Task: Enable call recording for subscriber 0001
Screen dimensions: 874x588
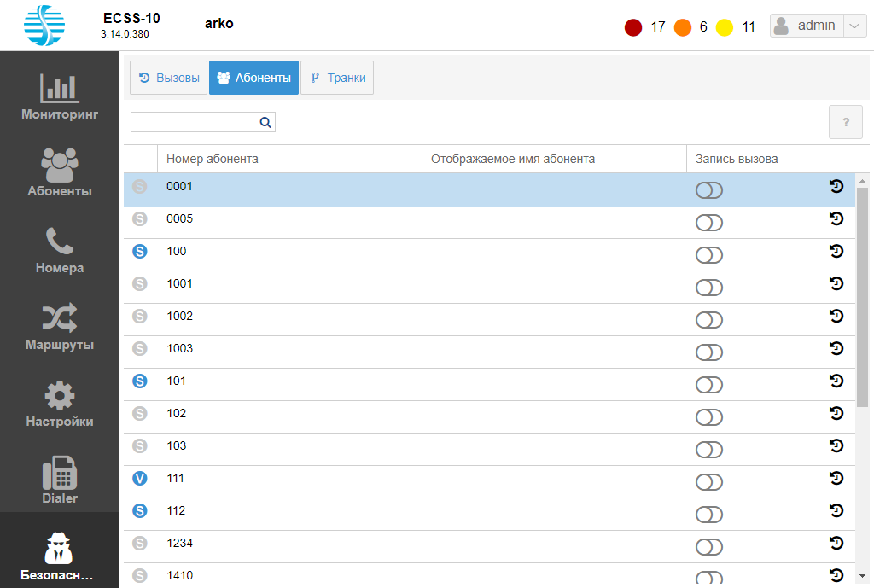Action: [x=709, y=190]
